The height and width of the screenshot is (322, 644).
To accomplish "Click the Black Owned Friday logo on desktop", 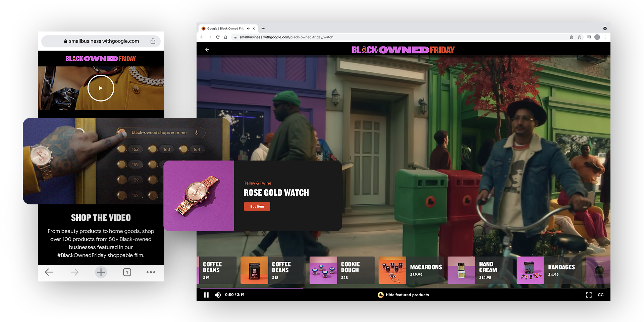I will click(x=403, y=50).
